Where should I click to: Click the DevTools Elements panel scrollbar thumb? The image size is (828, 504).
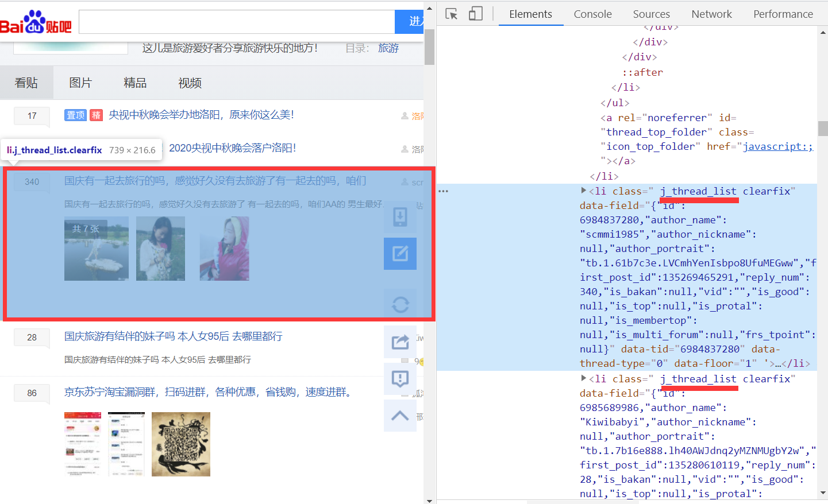pos(823,128)
